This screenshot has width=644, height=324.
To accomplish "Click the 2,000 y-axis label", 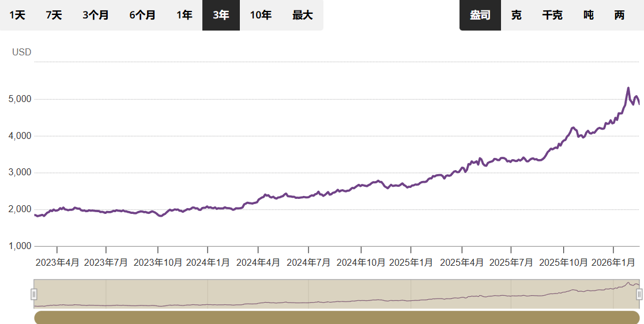I will tap(20, 209).
